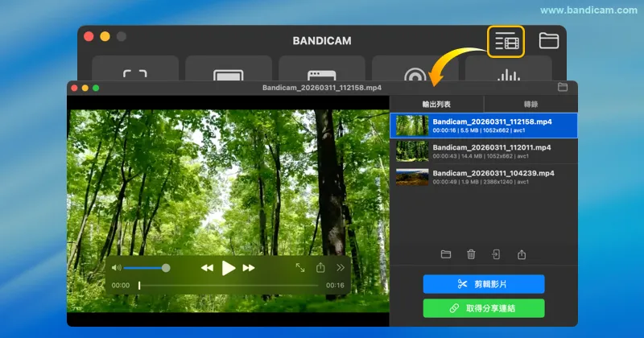
Task: Click total duration label 00:16
Action: [335, 286]
